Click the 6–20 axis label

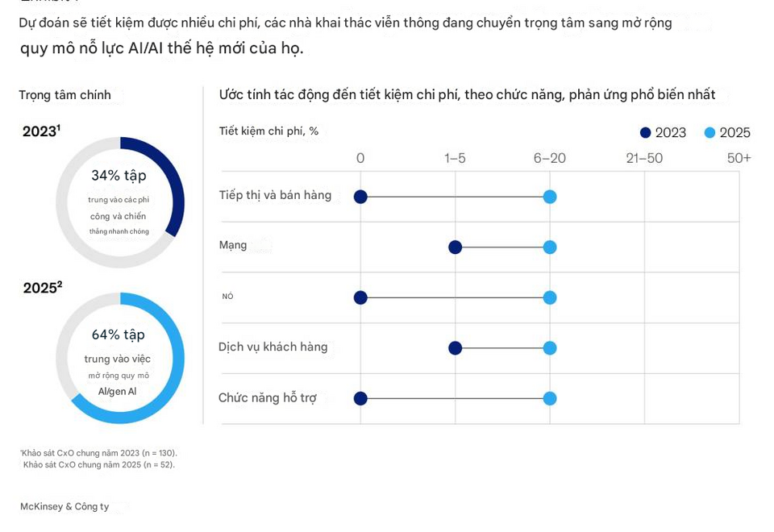coord(549,159)
